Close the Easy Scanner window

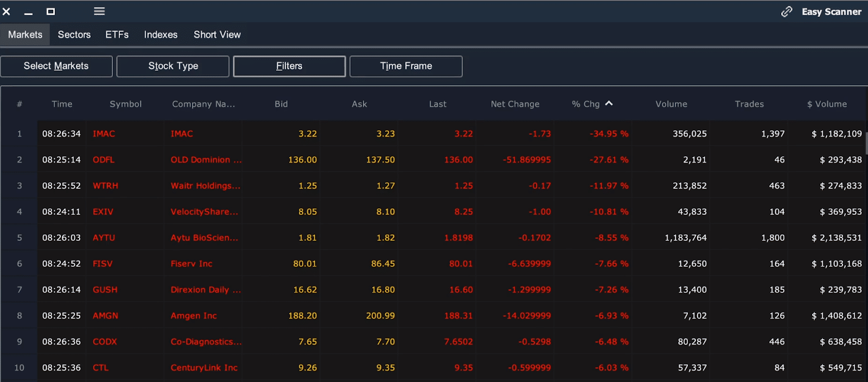[x=7, y=11]
